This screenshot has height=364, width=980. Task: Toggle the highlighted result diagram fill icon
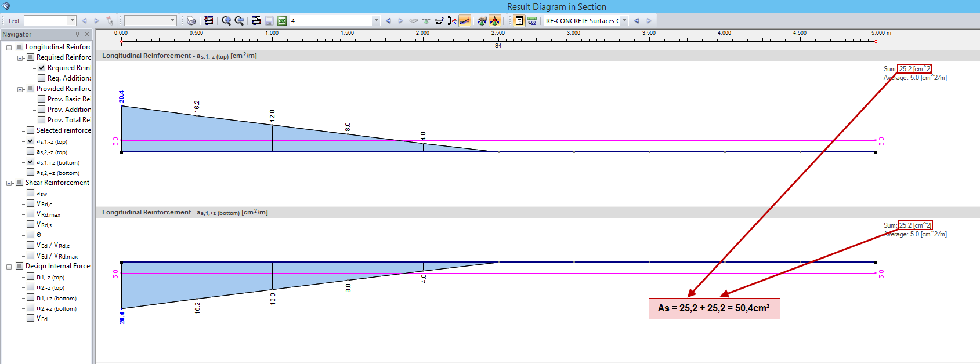click(x=465, y=21)
